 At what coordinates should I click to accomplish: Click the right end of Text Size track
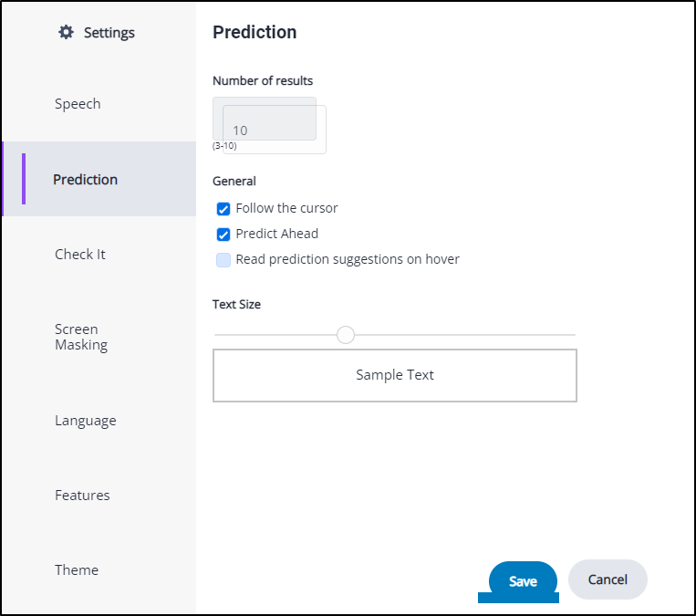571,335
